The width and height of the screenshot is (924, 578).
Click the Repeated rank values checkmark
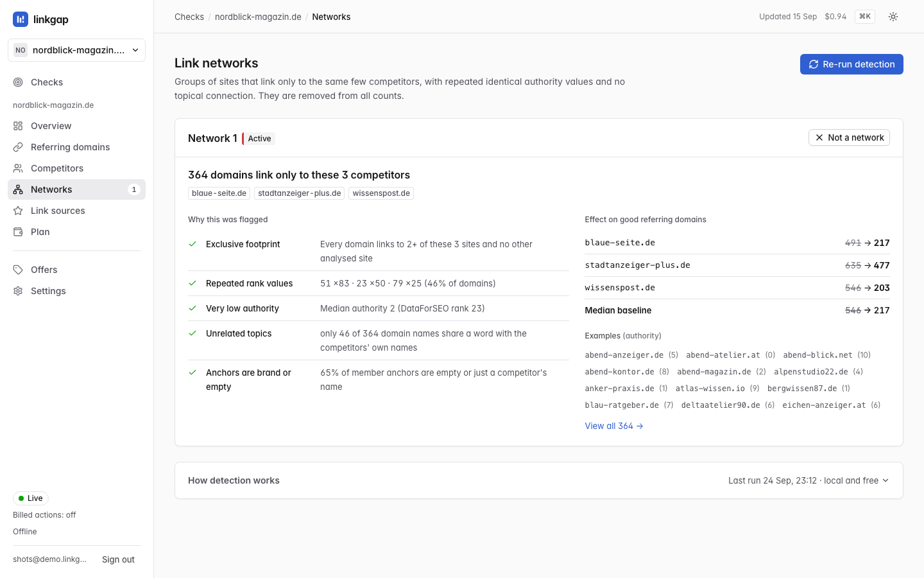pos(193,283)
